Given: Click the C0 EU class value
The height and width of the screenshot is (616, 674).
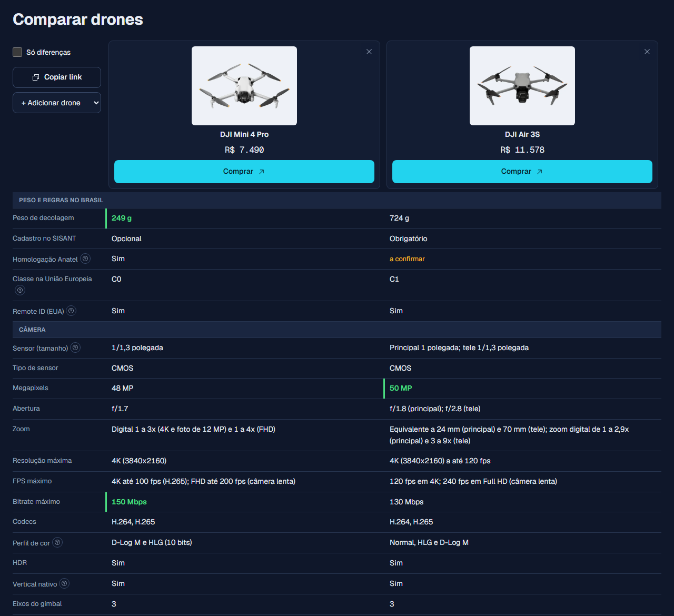Looking at the screenshot, I should tap(116, 279).
